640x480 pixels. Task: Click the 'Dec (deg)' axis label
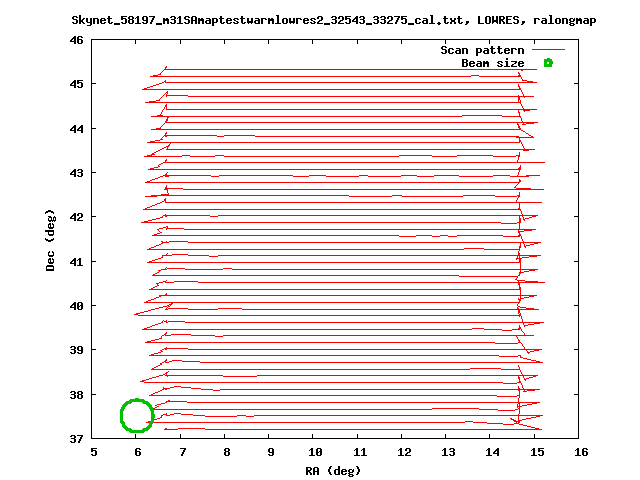point(50,240)
